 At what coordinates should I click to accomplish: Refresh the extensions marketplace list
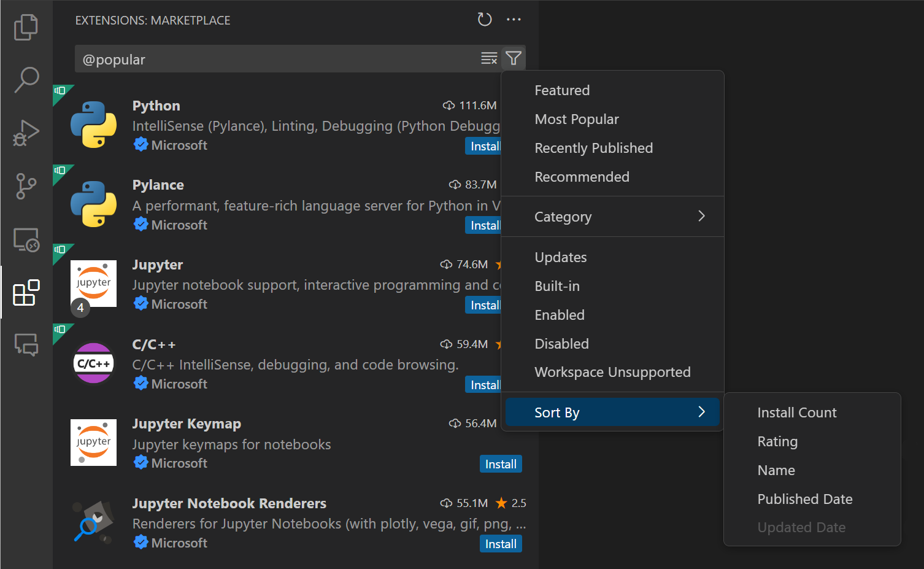point(484,19)
